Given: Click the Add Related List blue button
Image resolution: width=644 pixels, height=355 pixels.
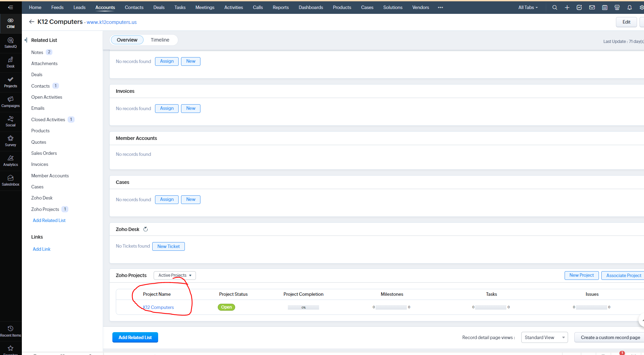Looking at the screenshot, I should [x=135, y=337].
